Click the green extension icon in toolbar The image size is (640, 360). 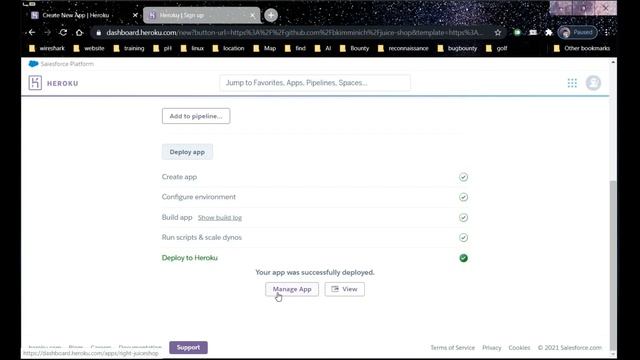tap(517, 32)
